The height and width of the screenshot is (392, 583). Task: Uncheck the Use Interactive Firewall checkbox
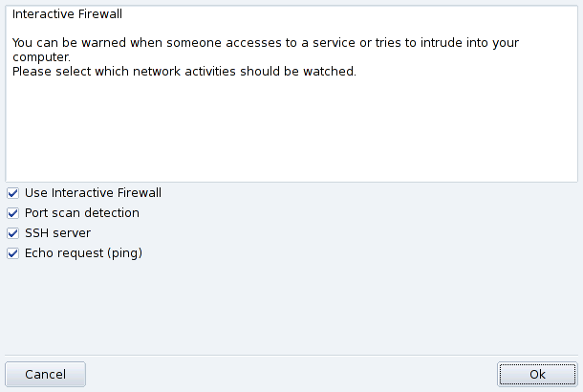tap(12, 193)
